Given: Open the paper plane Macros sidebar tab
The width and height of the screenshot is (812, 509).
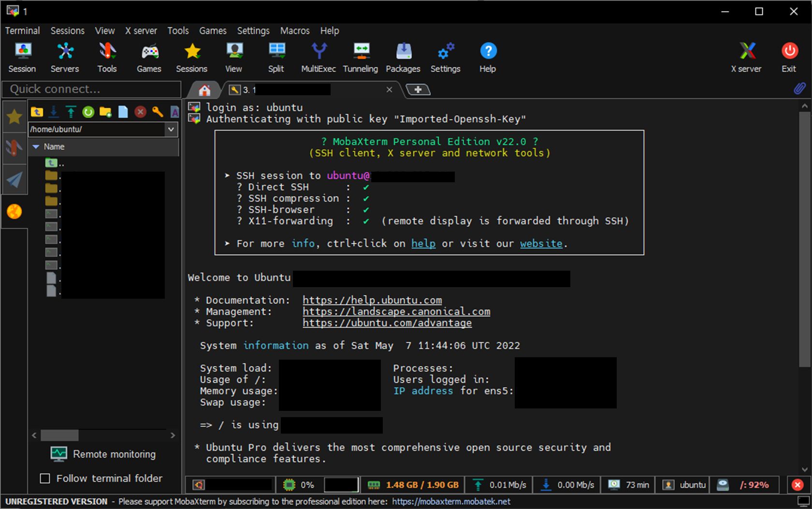Looking at the screenshot, I should tap(14, 179).
